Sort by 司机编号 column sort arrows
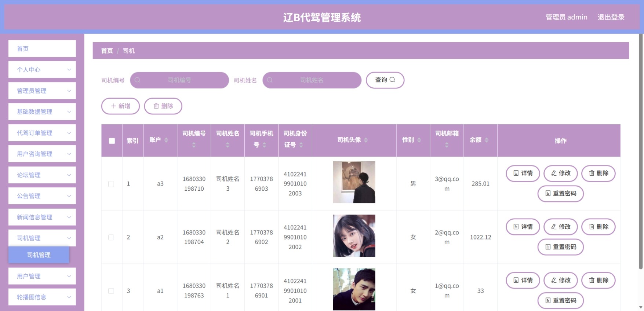644x311 pixels. pos(194,145)
